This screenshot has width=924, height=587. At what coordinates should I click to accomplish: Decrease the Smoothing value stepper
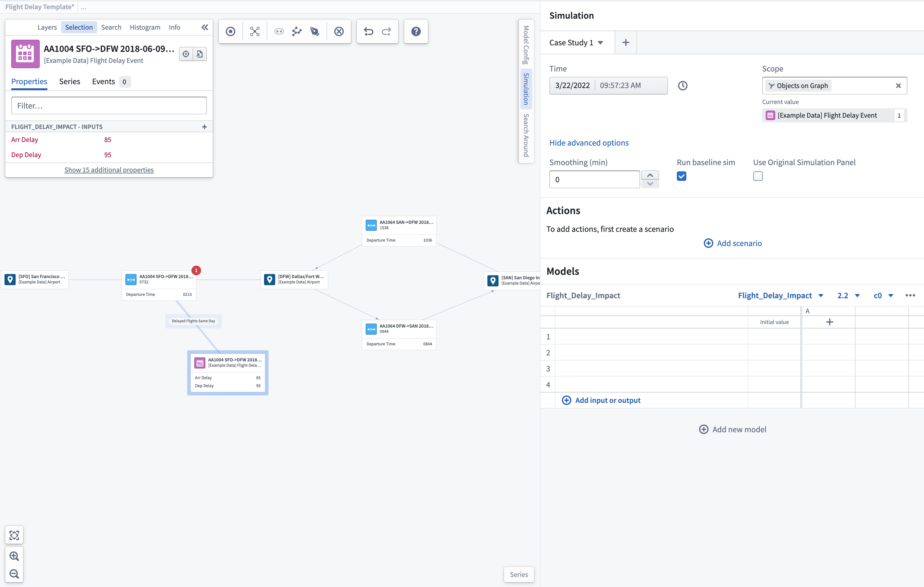point(650,184)
